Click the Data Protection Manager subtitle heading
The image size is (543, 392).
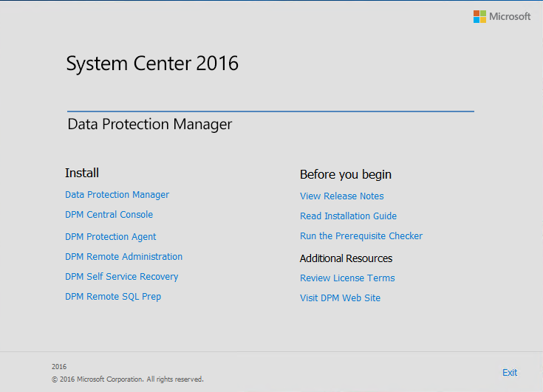click(x=149, y=124)
